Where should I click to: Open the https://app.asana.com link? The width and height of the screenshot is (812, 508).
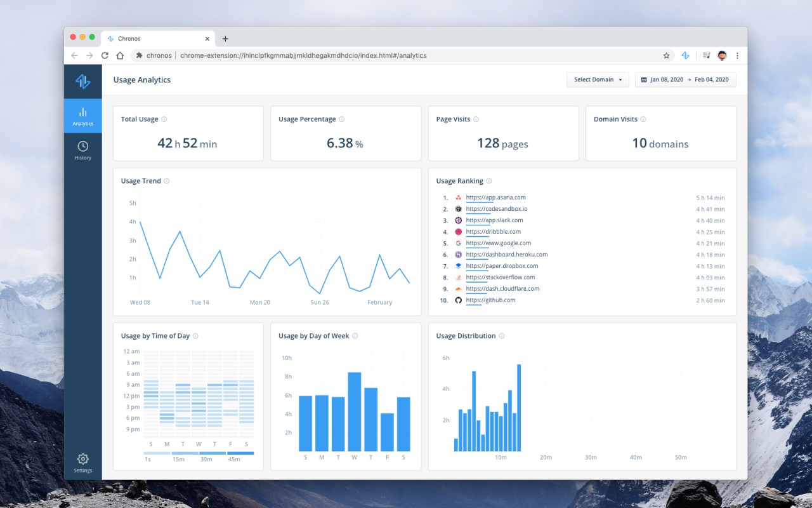click(495, 197)
